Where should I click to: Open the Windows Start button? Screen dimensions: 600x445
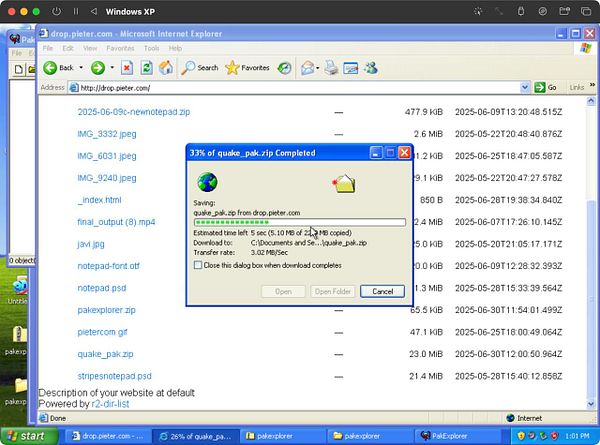pos(29,436)
